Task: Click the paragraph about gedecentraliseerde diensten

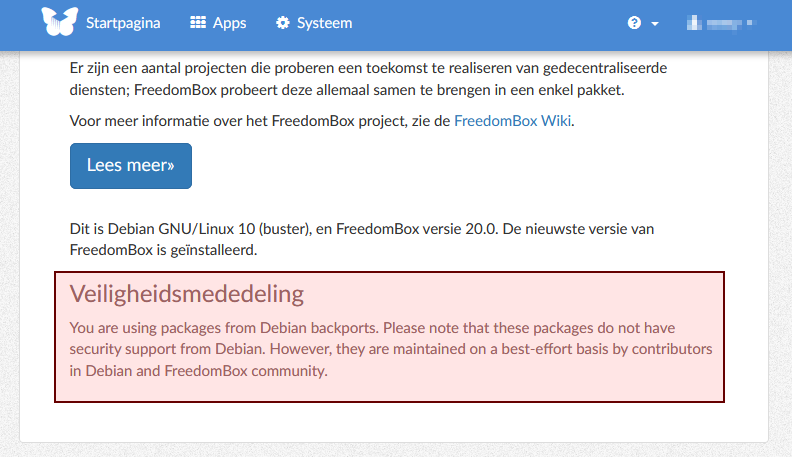Action: click(x=368, y=79)
